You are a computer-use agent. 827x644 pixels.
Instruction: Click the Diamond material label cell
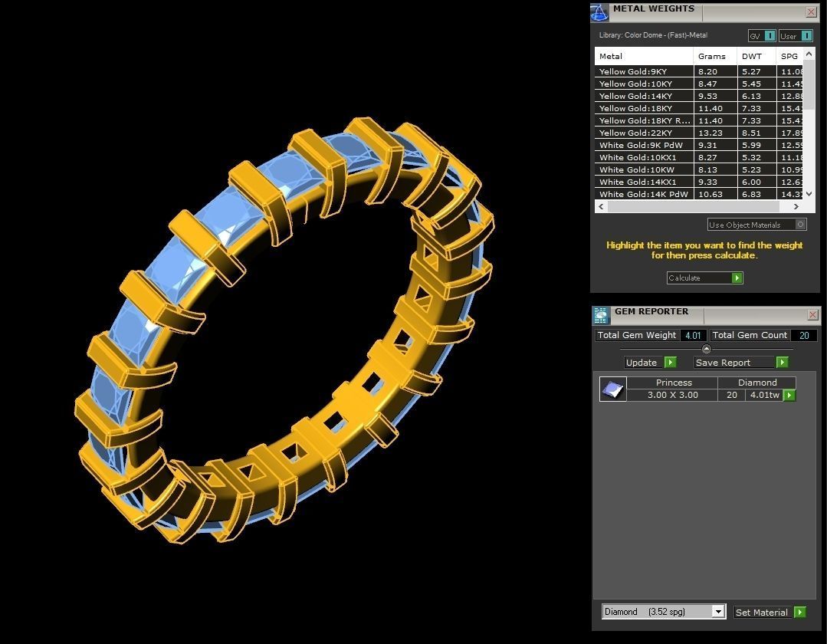pos(757,383)
